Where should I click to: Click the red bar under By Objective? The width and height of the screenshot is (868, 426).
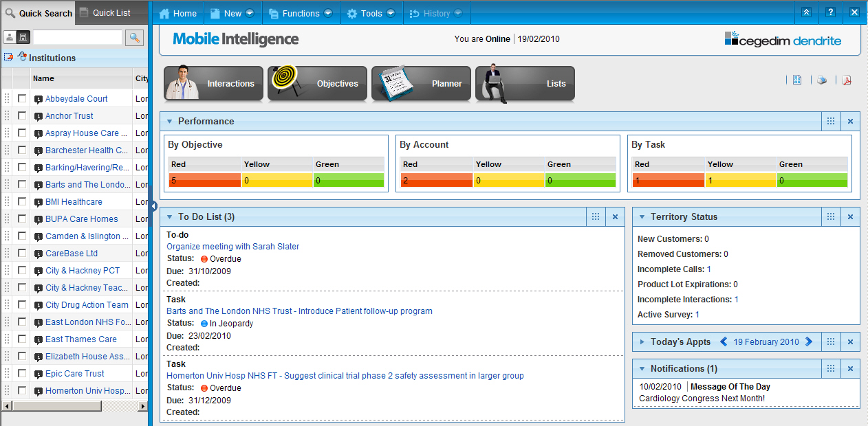pyautogui.click(x=204, y=181)
